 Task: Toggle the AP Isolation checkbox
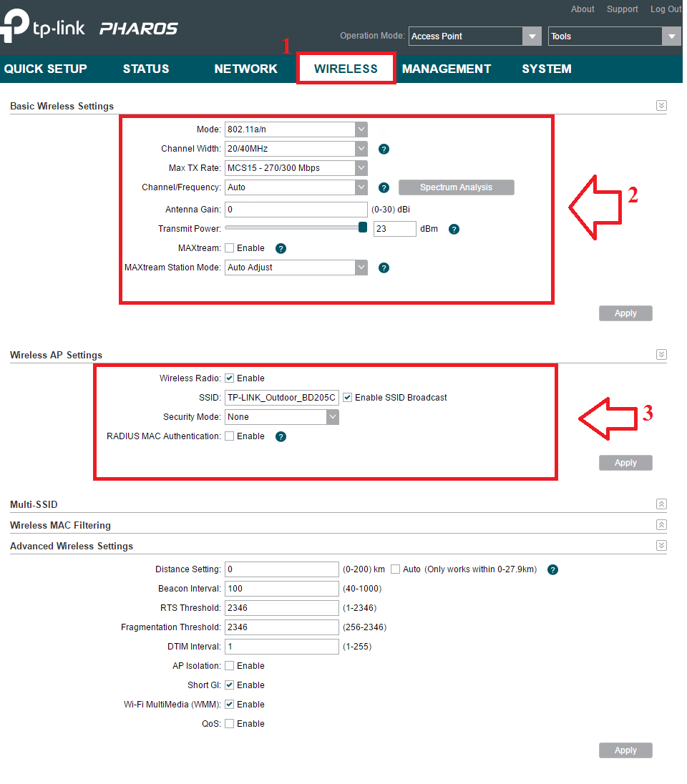click(230, 666)
